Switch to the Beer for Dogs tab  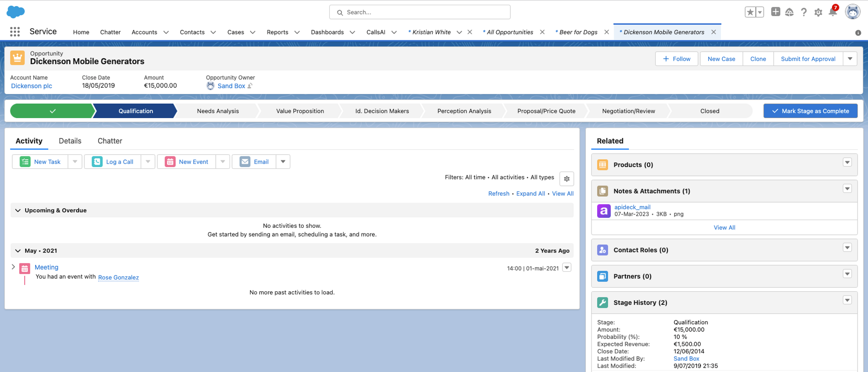(x=578, y=32)
